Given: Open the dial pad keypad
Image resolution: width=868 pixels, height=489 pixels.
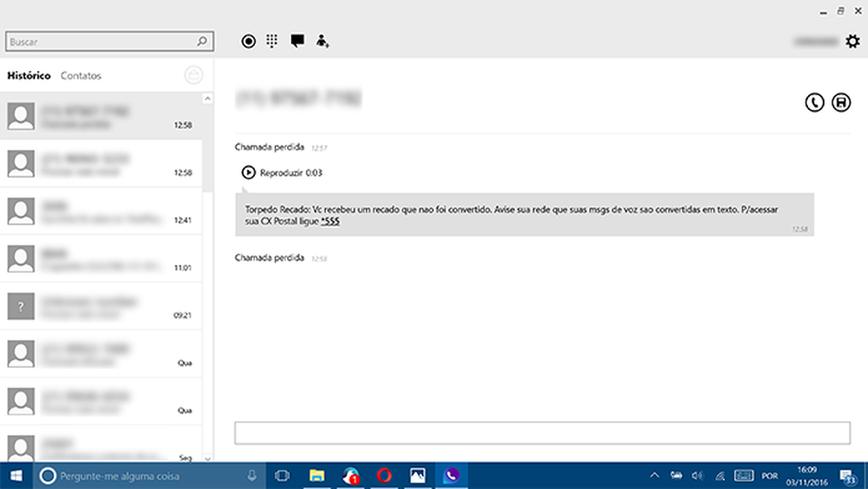Looking at the screenshot, I should pos(272,41).
